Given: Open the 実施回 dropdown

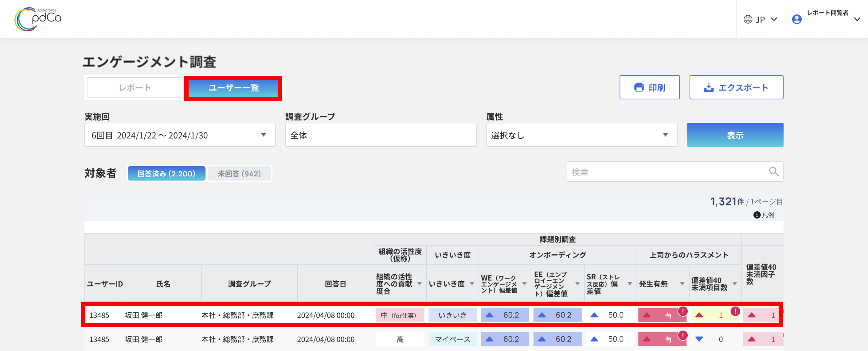Looking at the screenshot, I should click(180, 135).
